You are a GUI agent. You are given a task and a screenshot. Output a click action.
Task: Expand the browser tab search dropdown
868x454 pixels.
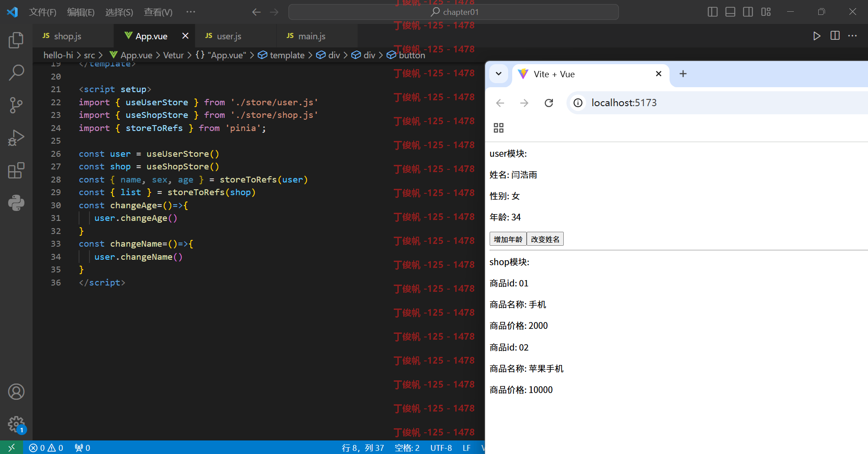[499, 74]
